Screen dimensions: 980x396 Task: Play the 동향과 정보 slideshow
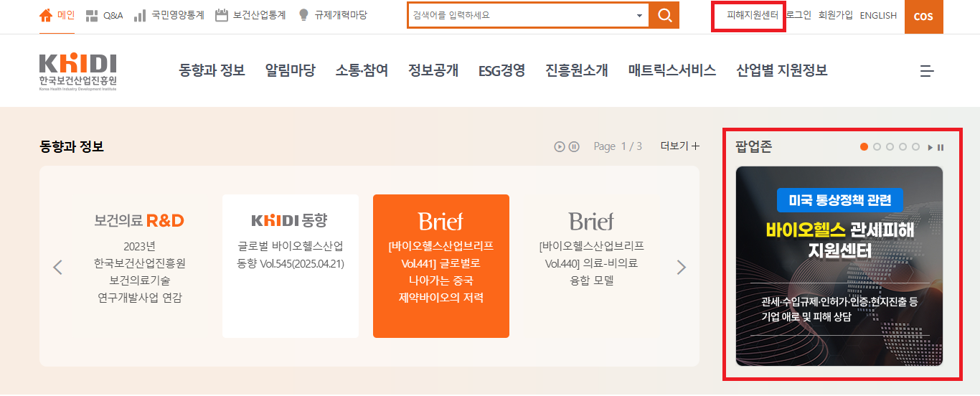coord(560,146)
